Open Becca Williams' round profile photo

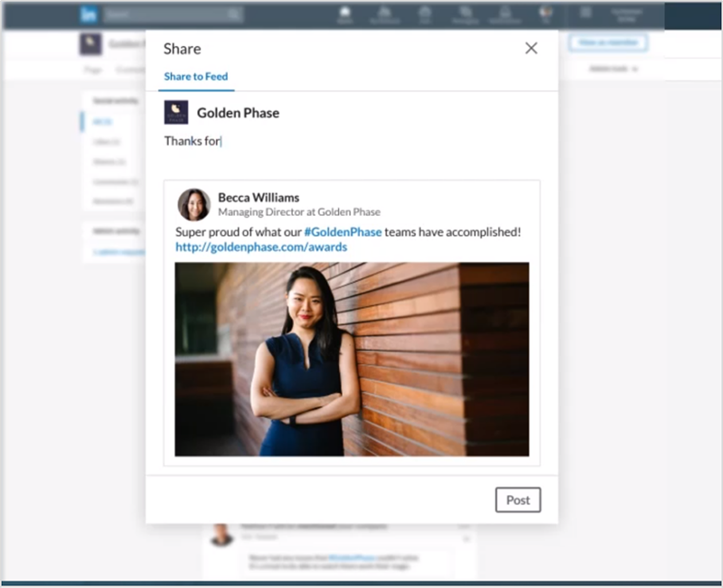click(x=194, y=205)
